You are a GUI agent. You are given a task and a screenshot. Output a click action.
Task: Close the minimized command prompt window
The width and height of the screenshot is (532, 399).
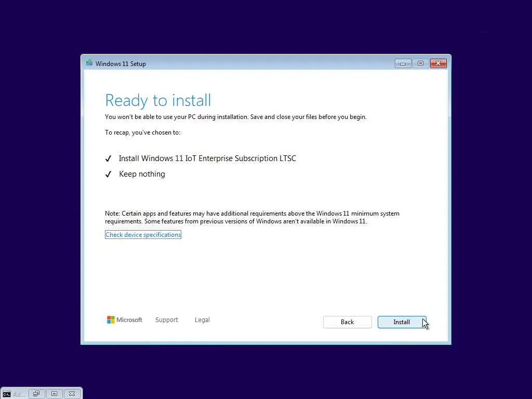point(72,394)
